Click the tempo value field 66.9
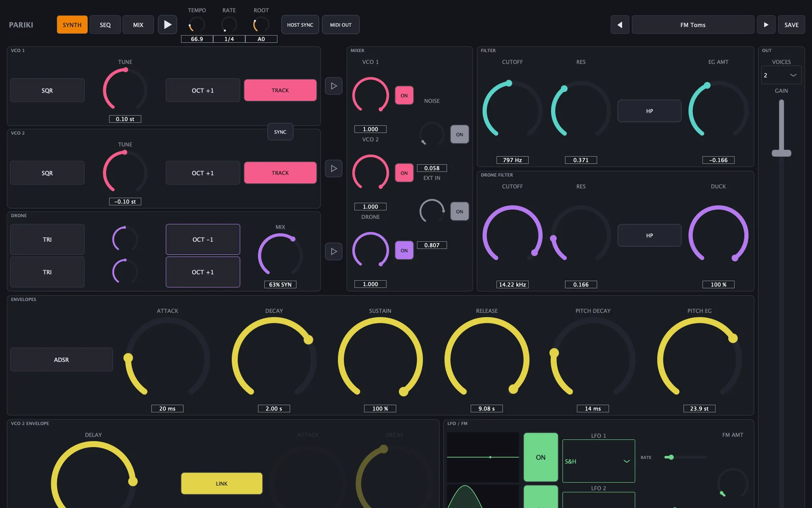812x508 pixels. [x=197, y=39]
